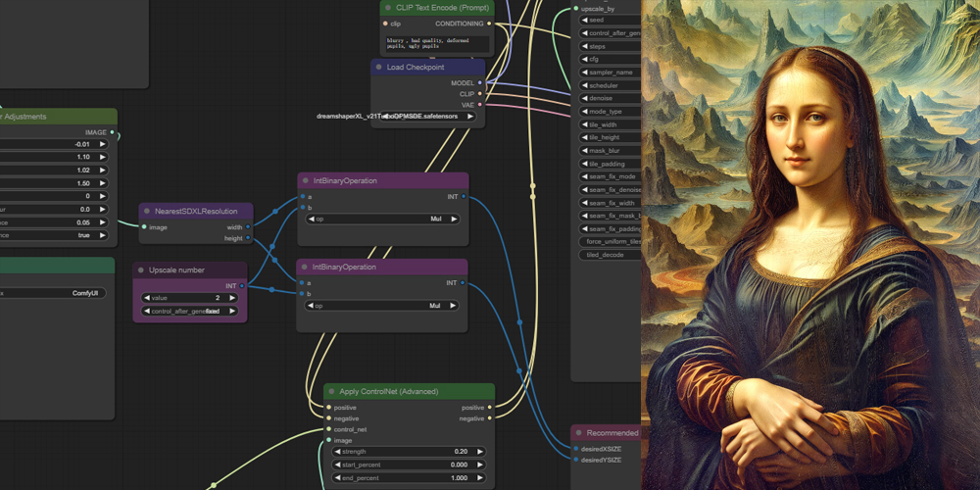Collapse the Load Checkpoint node using its title dot

pos(378,68)
